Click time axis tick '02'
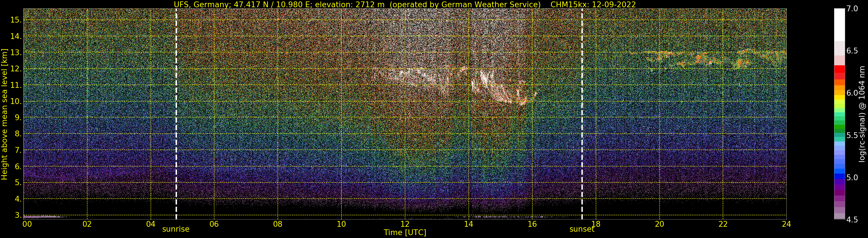 coord(87,224)
